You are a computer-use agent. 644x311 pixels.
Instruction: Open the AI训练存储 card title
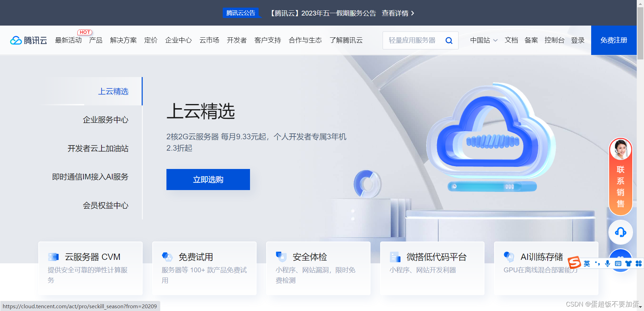(x=542, y=257)
